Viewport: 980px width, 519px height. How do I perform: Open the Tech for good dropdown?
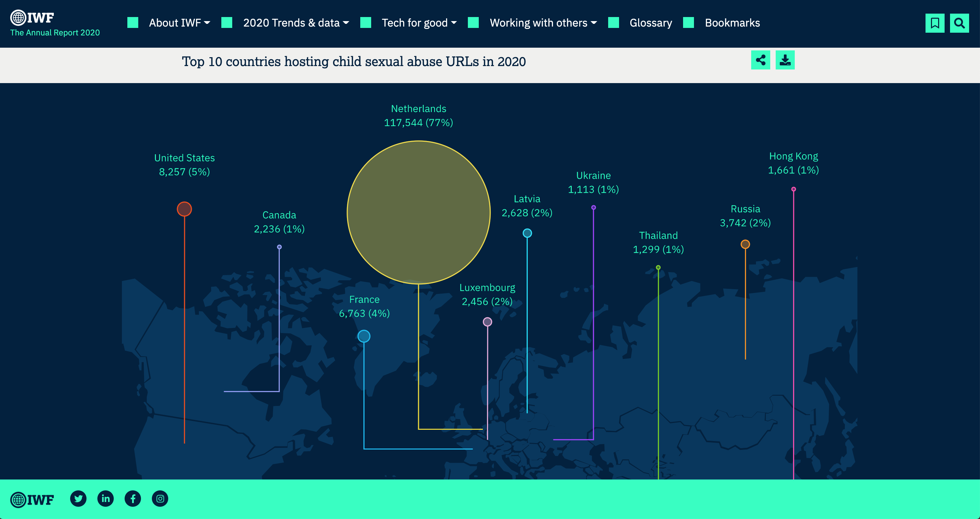pyautogui.click(x=418, y=23)
